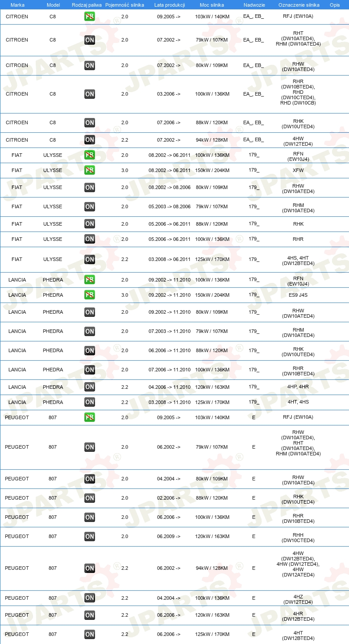Click the ON diesel icon in the Fiat Ulysse RHK row
Screen dimensions: 349x644
pos(90,224)
